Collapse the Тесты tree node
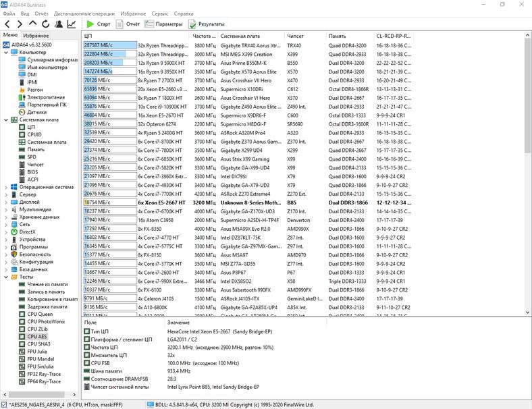The height and width of the screenshot is (409, 532). tap(6, 277)
